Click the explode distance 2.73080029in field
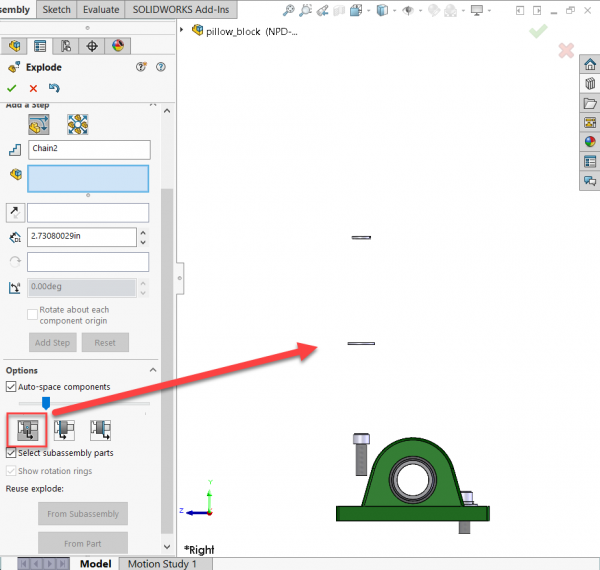This screenshot has height=570, width=600. (82, 237)
